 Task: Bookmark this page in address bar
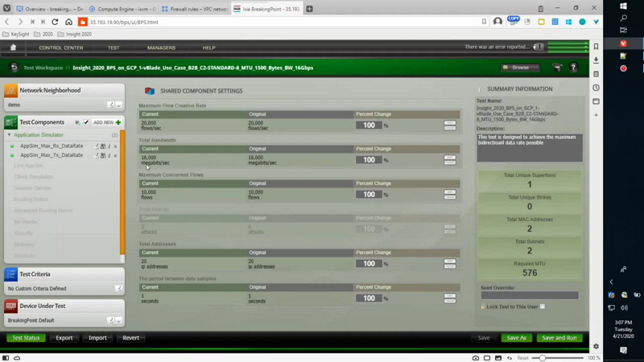pyautogui.click(x=484, y=22)
